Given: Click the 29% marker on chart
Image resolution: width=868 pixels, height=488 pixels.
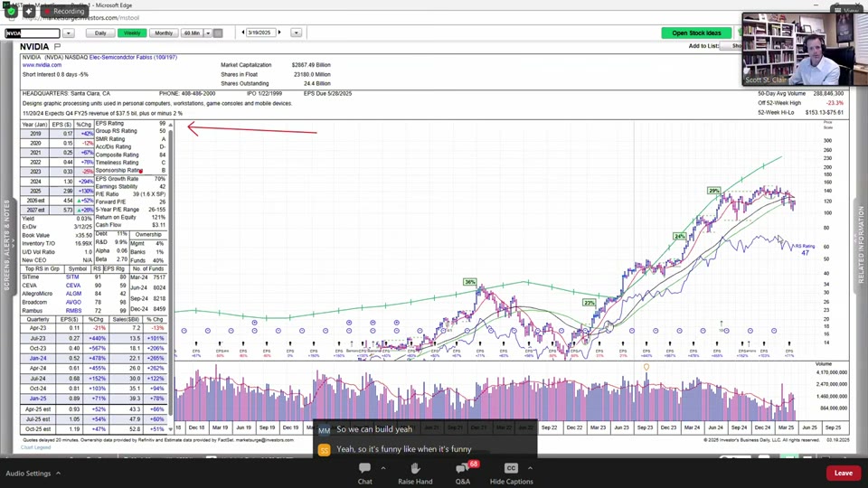Looking at the screenshot, I should (x=714, y=191).
